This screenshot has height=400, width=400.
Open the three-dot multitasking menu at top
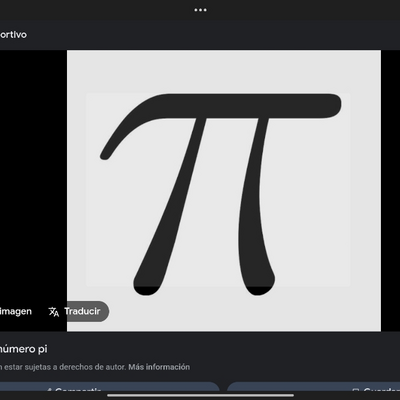200,10
